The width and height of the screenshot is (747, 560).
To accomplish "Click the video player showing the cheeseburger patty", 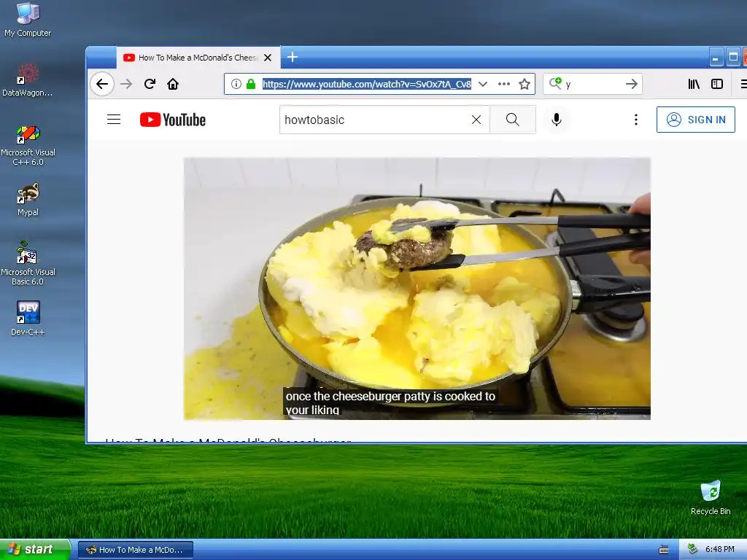I will [417, 289].
